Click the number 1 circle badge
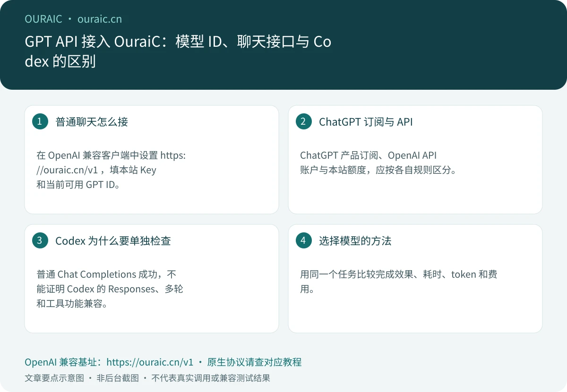Screen dimensions: 567x392 40,121
